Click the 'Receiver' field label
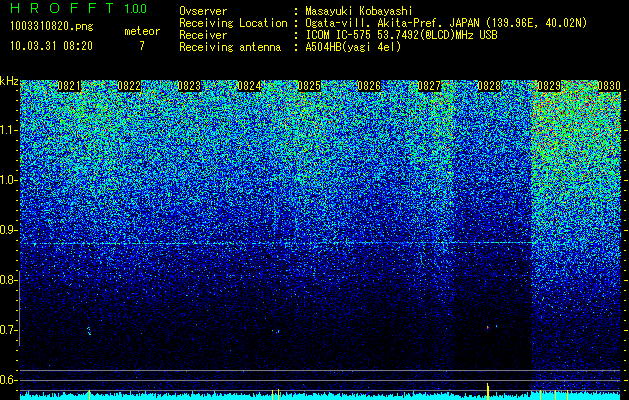The width and height of the screenshot is (629, 400). coord(203,35)
